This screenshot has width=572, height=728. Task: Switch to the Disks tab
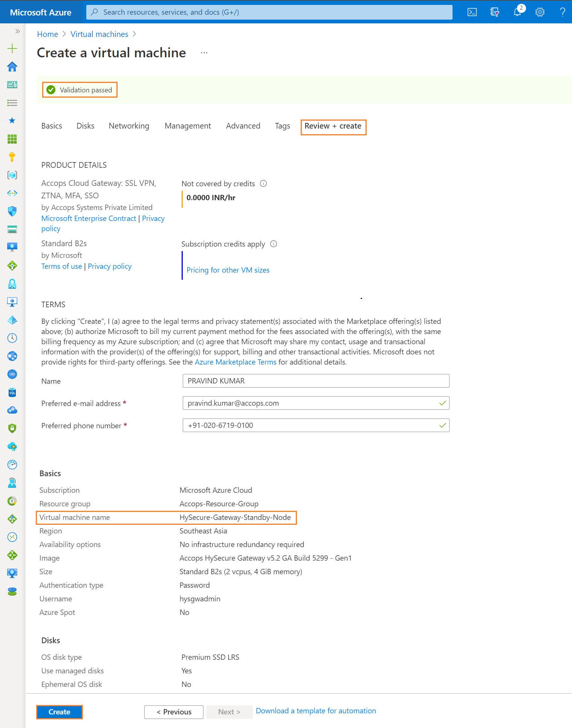click(x=85, y=126)
